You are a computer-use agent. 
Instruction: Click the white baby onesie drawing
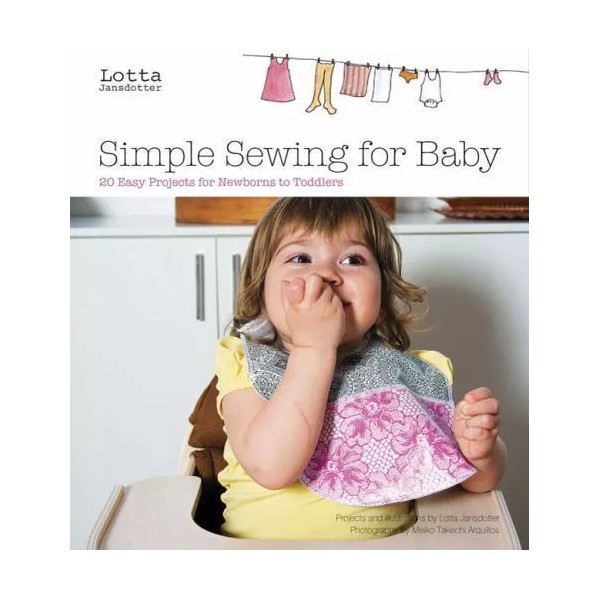(431, 90)
